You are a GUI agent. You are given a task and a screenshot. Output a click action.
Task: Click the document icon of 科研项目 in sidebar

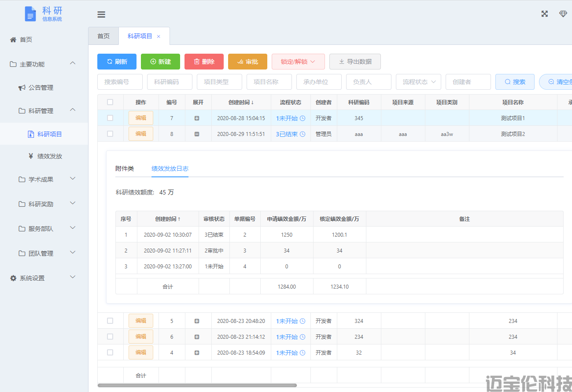coord(30,134)
